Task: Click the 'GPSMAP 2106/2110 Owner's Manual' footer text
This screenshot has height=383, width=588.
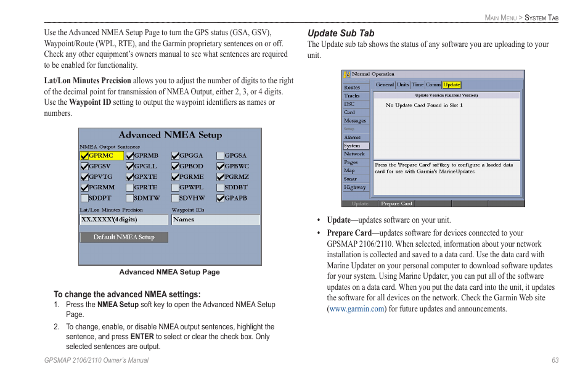Action: pos(96,360)
